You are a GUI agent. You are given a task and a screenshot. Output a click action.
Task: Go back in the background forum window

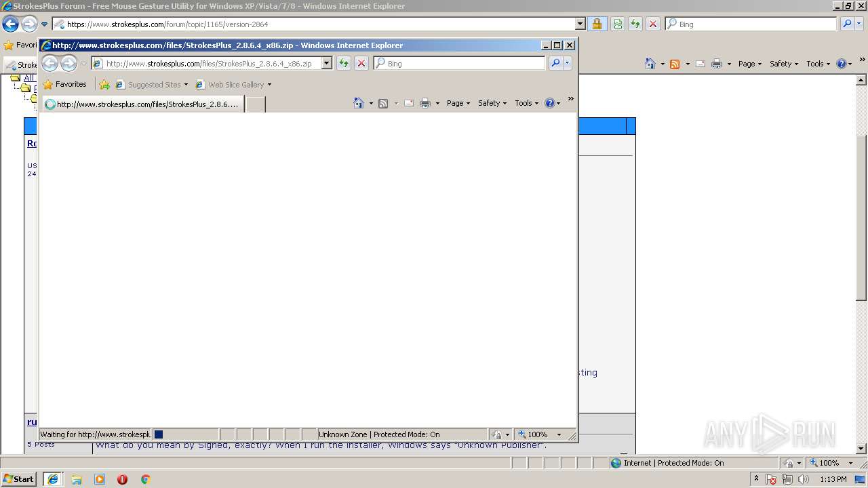click(10, 24)
